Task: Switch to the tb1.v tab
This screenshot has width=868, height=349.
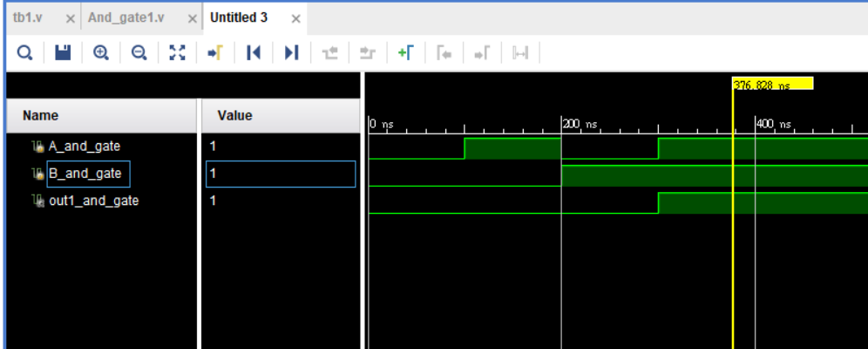Action: [28, 17]
